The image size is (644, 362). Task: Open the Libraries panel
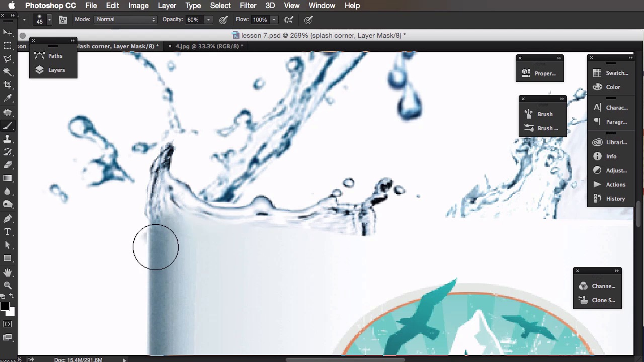click(x=610, y=142)
